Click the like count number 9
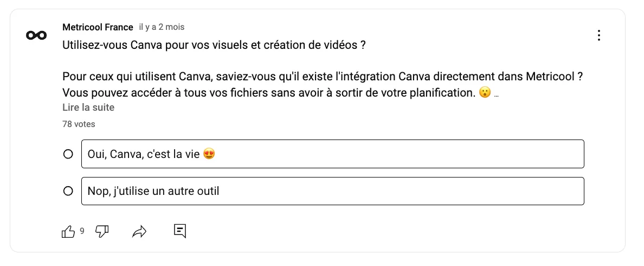The image size is (644, 266). 82,231
